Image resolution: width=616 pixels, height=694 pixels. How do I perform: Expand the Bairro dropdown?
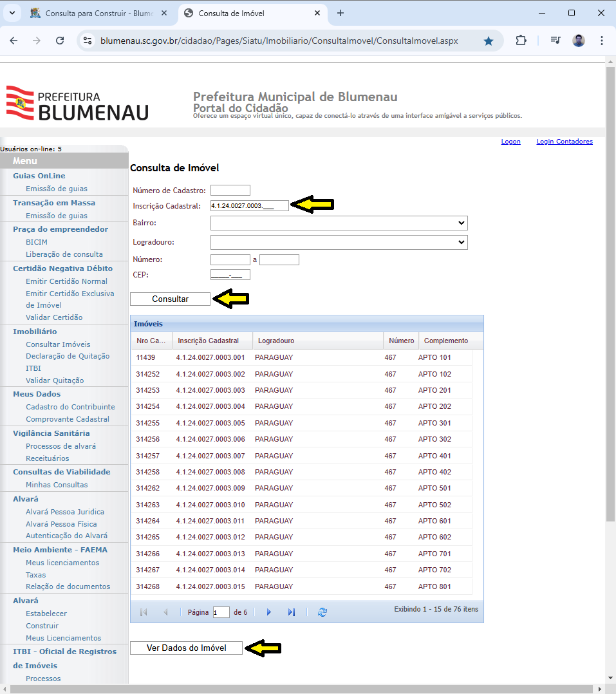339,223
